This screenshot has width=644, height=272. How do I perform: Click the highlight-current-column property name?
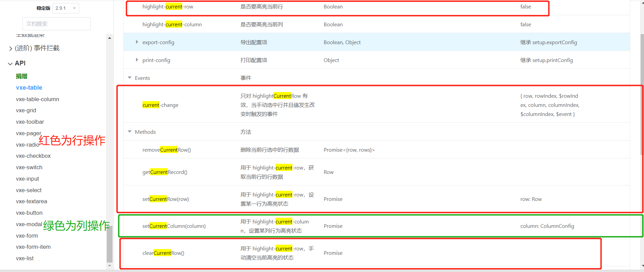point(172,25)
